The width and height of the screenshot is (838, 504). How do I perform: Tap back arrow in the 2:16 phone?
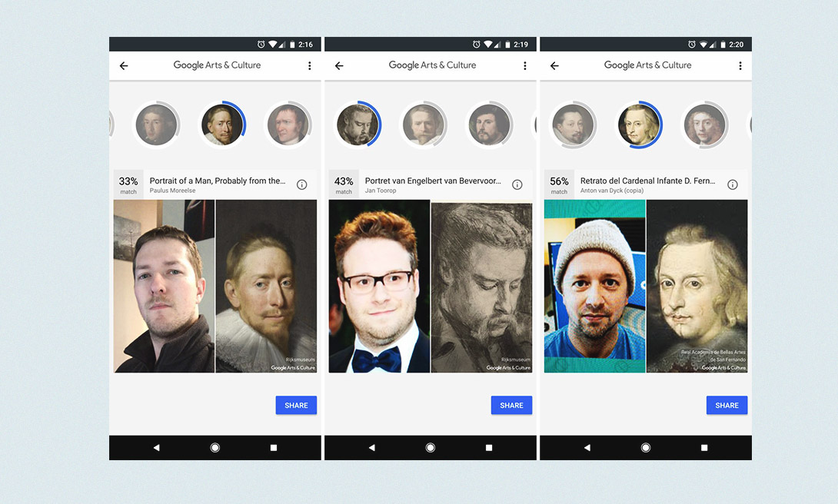coord(124,65)
